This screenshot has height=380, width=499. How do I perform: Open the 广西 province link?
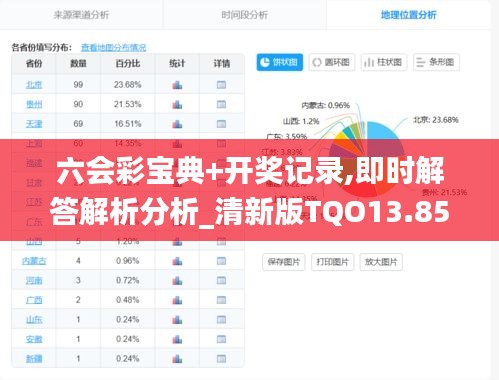point(34,300)
